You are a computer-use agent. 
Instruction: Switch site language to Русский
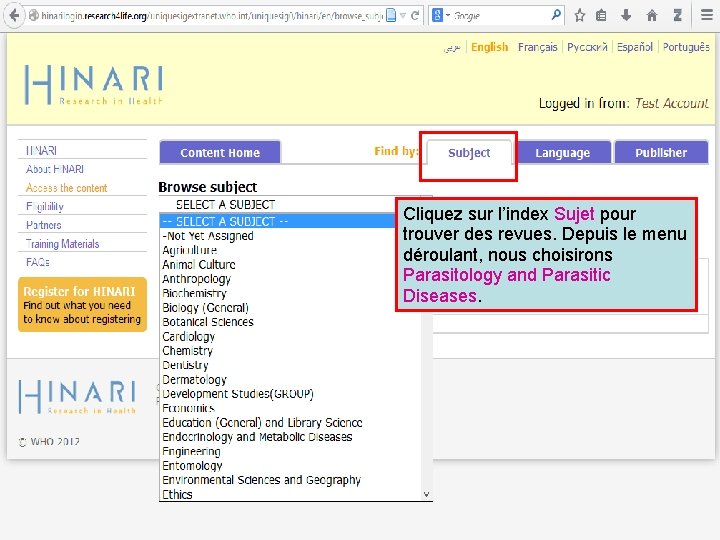tap(587, 47)
